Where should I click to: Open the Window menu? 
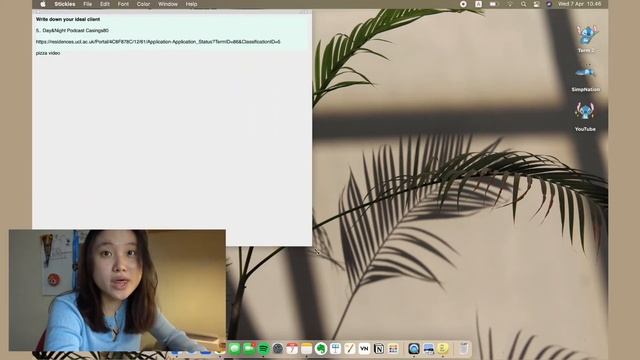coord(168,4)
